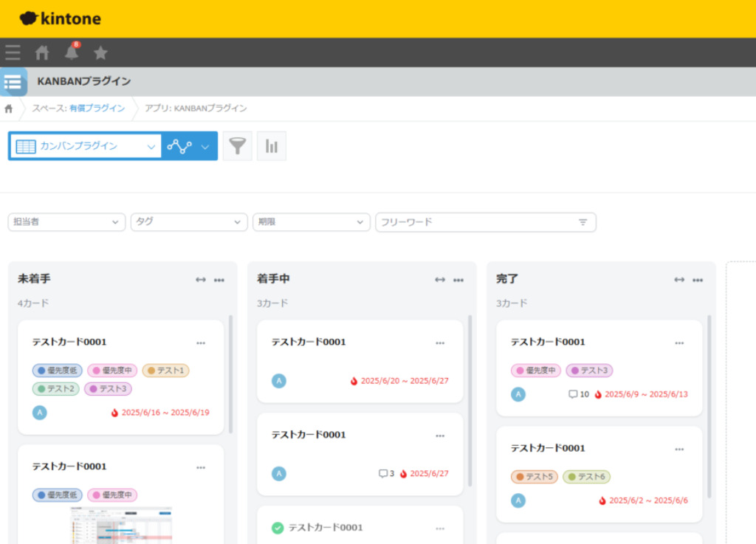Screen dimensions: 756x544
Task: Click the width toggle arrows on 完了 column
Action: pyautogui.click(x=679, y=280)
